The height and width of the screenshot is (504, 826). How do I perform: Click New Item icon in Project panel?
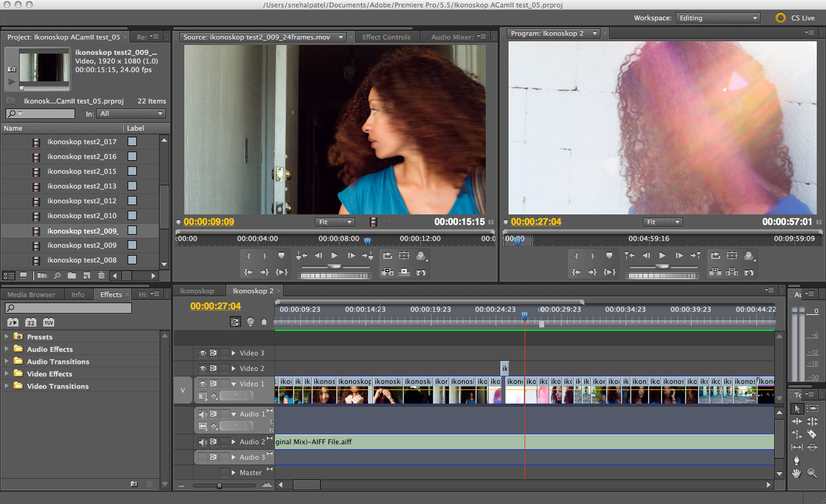(x=87, y=275)
